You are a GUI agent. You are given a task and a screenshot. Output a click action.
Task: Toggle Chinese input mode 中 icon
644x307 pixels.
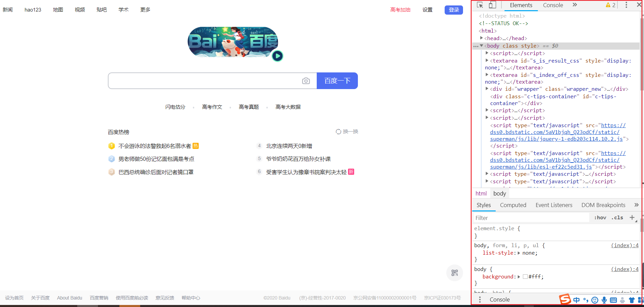[x=576, y=300]
